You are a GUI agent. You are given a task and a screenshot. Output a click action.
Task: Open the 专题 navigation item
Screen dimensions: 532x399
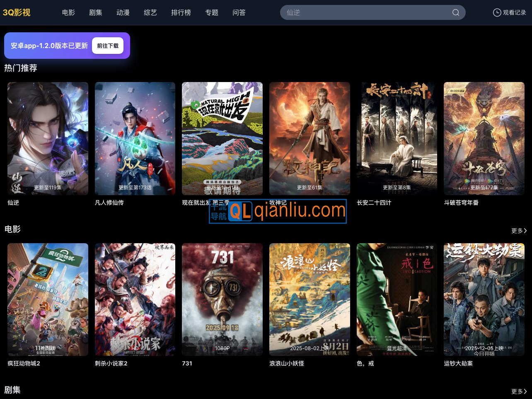click(212, 12)
